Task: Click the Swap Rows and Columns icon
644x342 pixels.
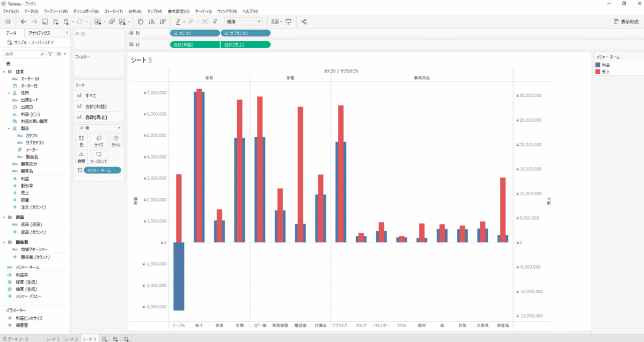Action: tap(141, 21)
